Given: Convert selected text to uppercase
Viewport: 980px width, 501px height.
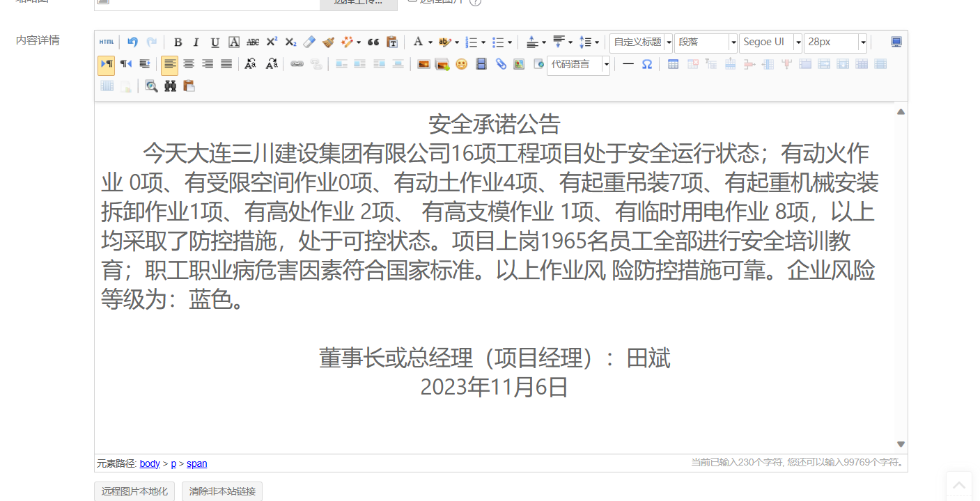Looking at the screenshot, I should coord(251,64).
